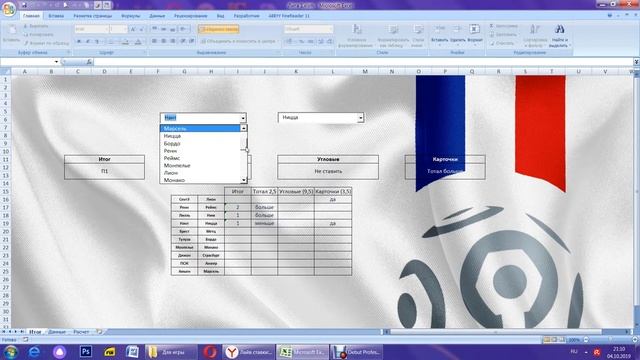Open the Разработчик ribbon tab
Image resolution: width=640 pixels, height=360 pixels.
247,16
